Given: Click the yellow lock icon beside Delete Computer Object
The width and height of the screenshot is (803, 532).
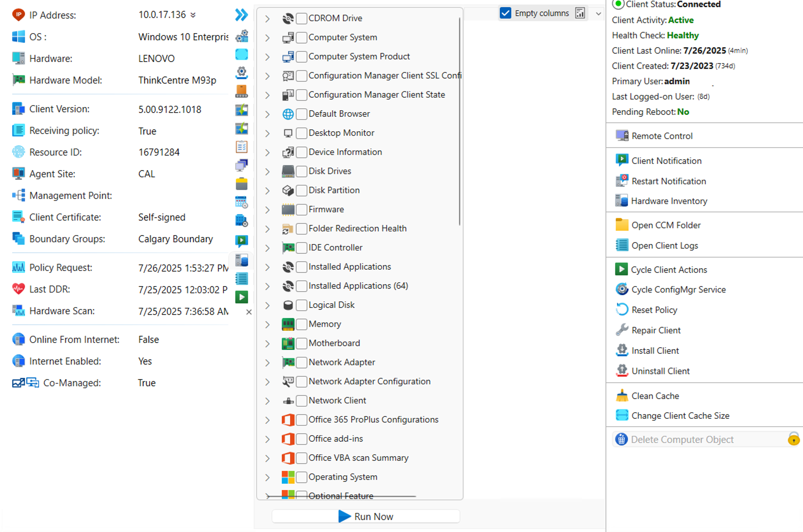Looking at the screenshot, I should click(x=794, y=439).
